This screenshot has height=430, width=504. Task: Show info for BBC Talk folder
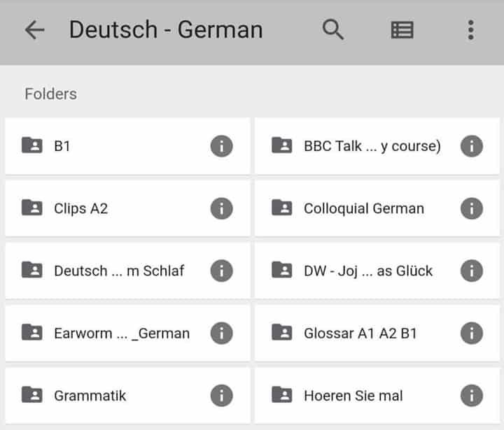471,146
